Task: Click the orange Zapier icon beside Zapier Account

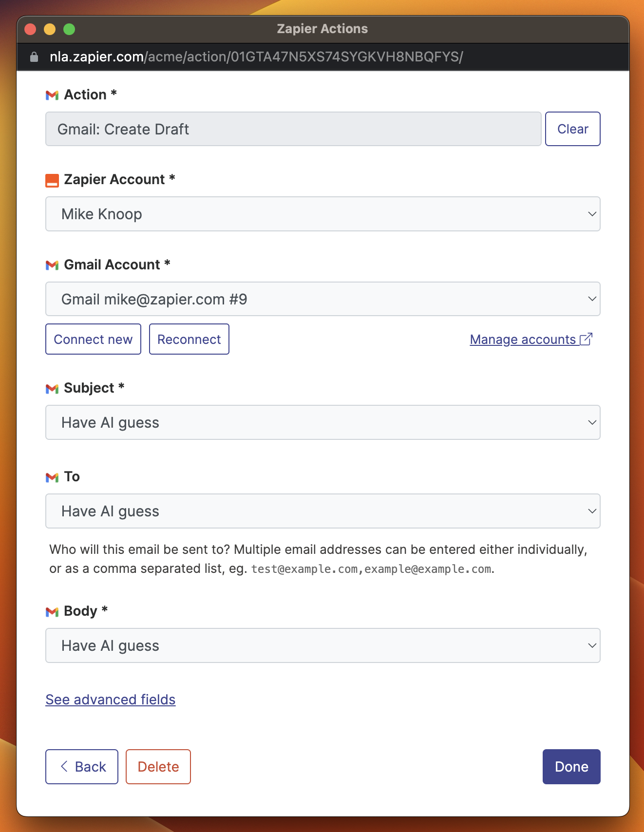Action: pos(52,180)
